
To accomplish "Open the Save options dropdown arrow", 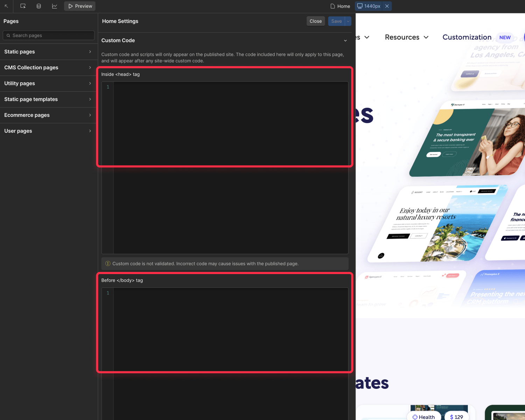I will tap(348, 21).
